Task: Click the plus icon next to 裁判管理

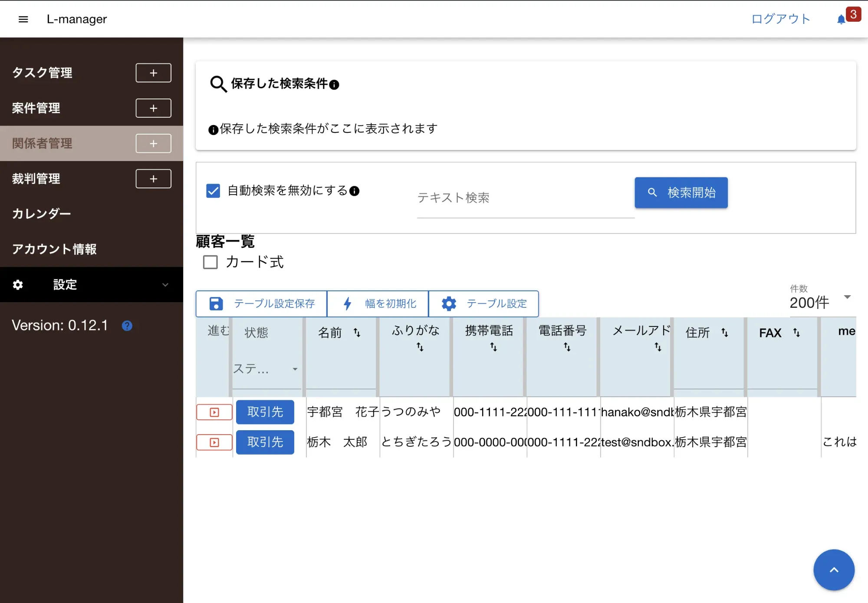Action: point(153,179)
